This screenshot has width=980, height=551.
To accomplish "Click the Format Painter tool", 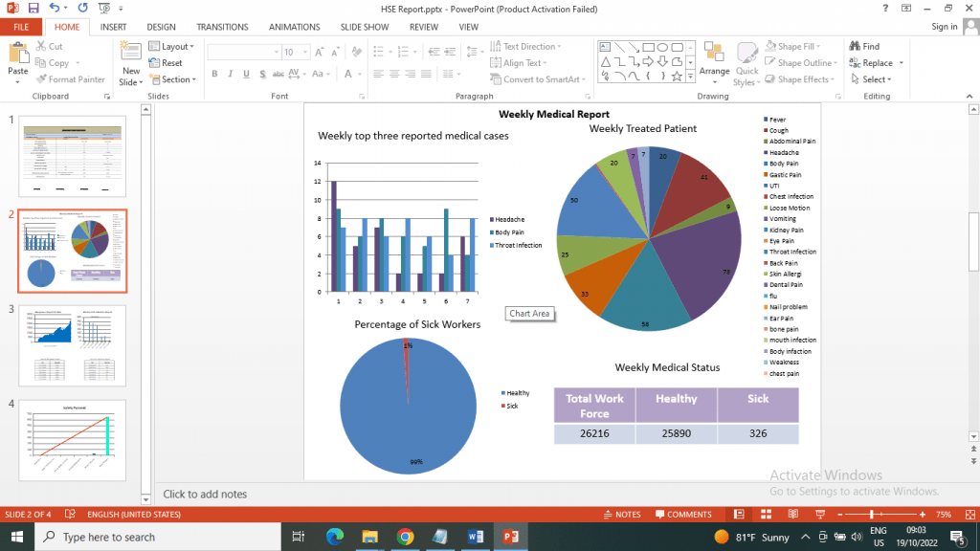I will point(70,79).
